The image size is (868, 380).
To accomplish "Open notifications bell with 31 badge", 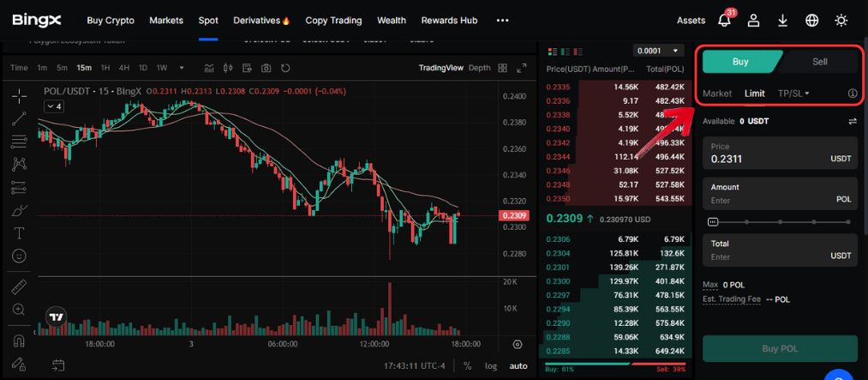I will (x=724, y=20).
